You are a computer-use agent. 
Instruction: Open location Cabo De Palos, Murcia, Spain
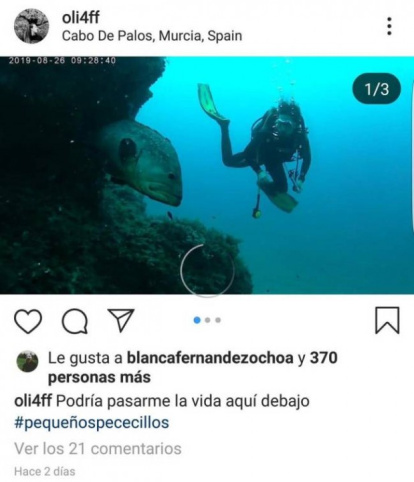(x=152, y=36)
